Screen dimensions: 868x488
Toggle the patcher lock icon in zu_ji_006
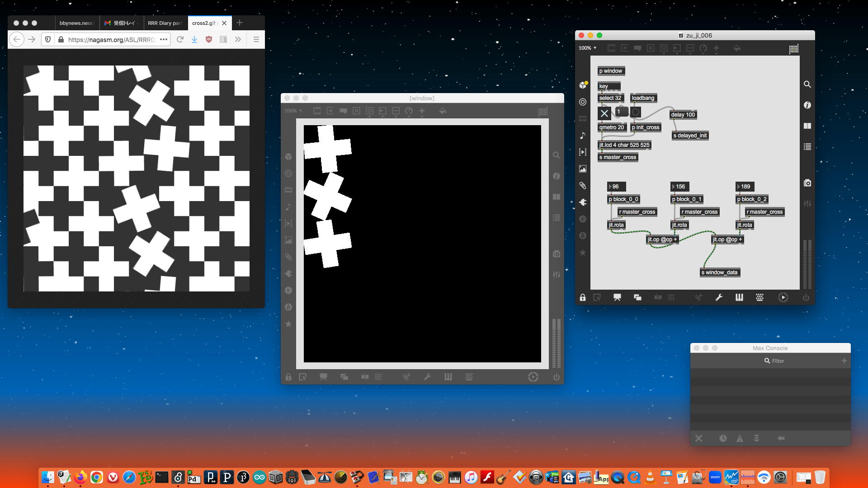pyautogui.click(x=583, y=297)
